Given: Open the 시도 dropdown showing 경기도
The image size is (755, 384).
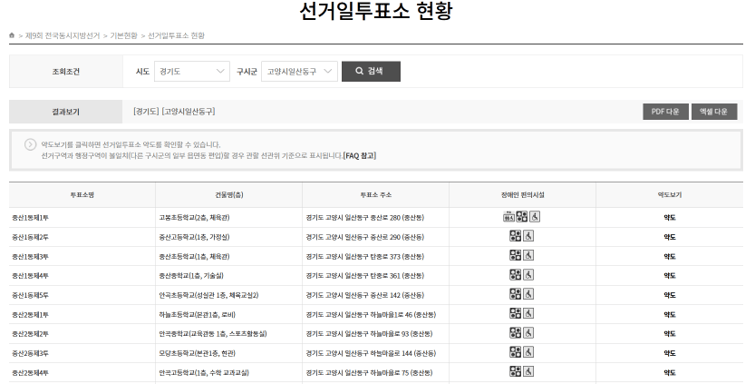Looking at the screenshot, I should point(192,71).
